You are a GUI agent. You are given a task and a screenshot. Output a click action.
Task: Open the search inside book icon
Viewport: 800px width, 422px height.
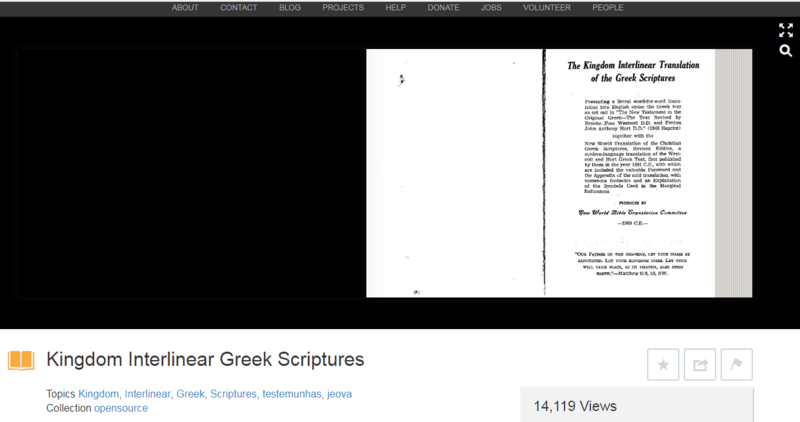[x=785, y=49]
